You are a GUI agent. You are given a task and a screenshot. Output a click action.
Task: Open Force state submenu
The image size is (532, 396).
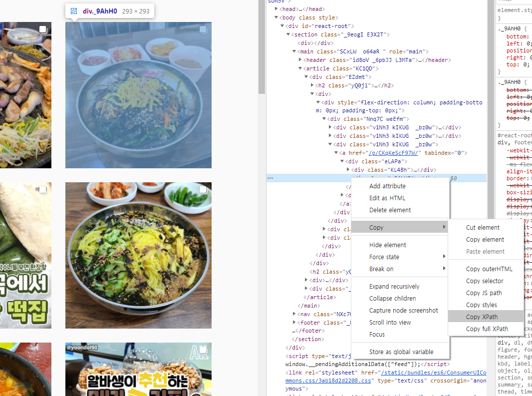click(x=400, y=257)
